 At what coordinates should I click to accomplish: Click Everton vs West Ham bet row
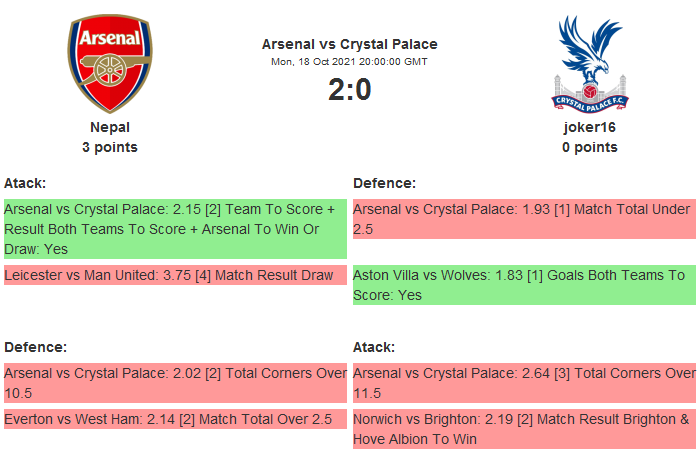(x=175, y=419)
